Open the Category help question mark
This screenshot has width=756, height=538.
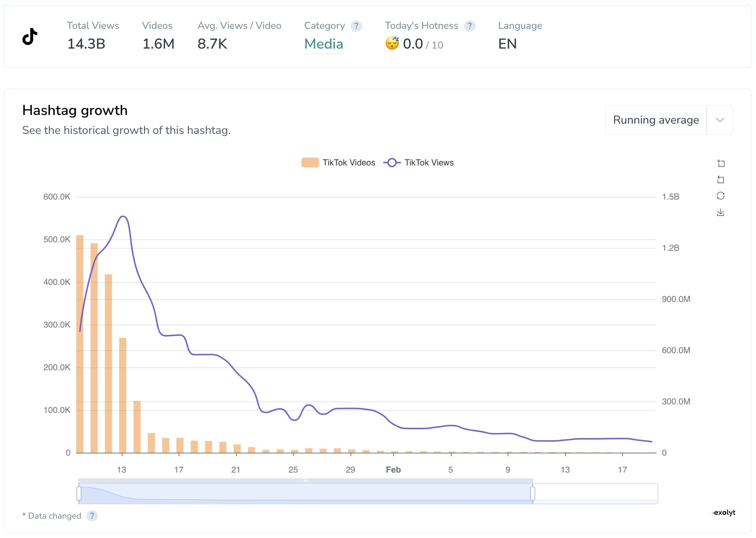click(356, 26)
